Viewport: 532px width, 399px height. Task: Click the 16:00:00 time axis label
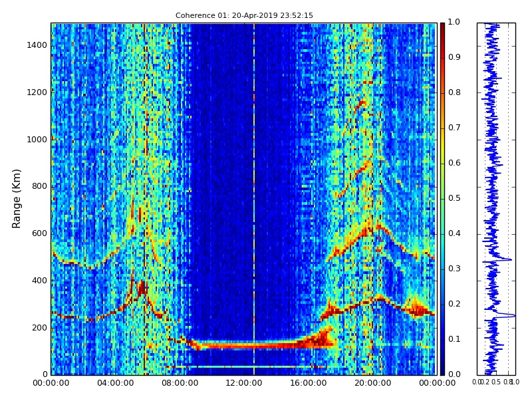(x=309, y=383)
